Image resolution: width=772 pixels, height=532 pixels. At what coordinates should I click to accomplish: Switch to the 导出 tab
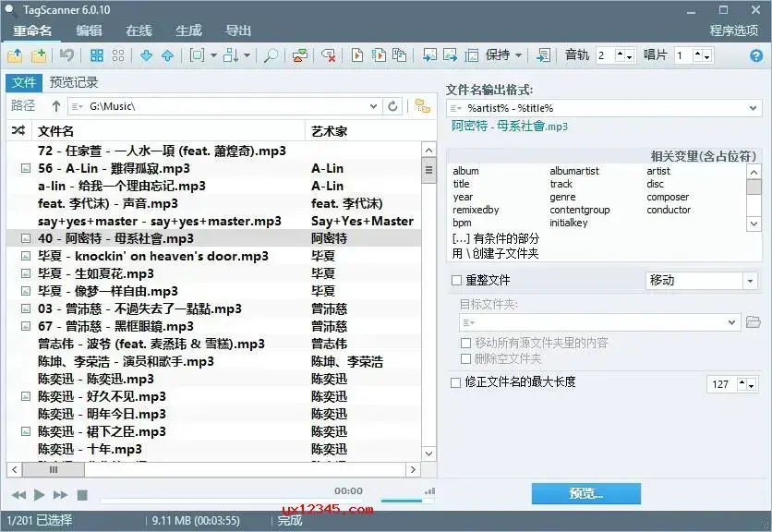(x=238, y=30)
